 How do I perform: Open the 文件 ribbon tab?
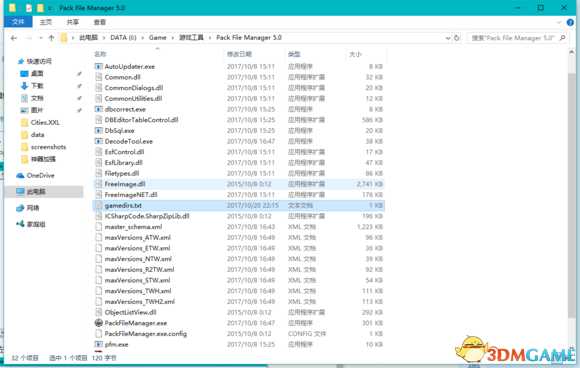[x=18, y=22]
